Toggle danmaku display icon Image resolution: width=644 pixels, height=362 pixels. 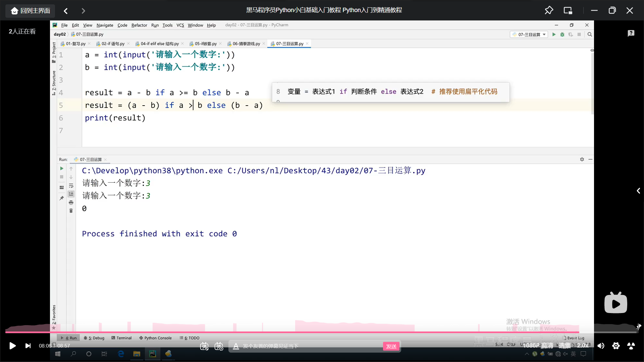click(x=204, y=346)
